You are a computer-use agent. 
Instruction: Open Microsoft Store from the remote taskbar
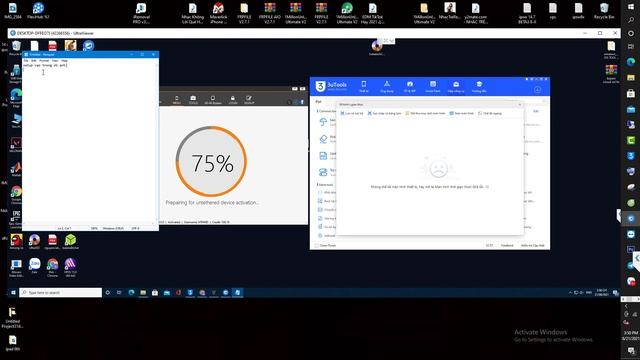(x=155, y=292)
